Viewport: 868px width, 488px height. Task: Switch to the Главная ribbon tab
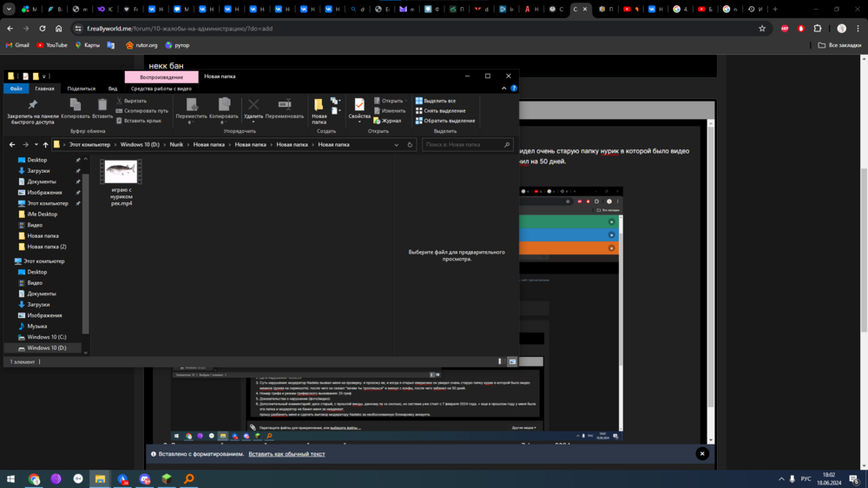[x=45, y=89]
